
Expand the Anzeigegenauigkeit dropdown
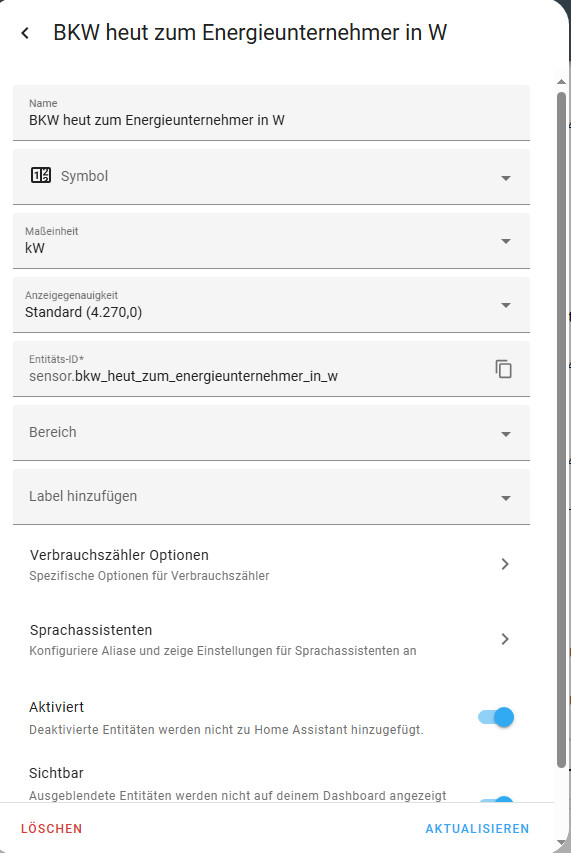click(x=271, y=305)
